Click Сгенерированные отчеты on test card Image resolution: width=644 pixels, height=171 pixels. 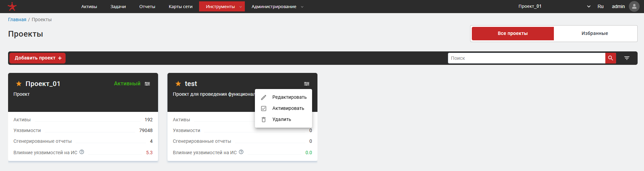pos(202,141)
